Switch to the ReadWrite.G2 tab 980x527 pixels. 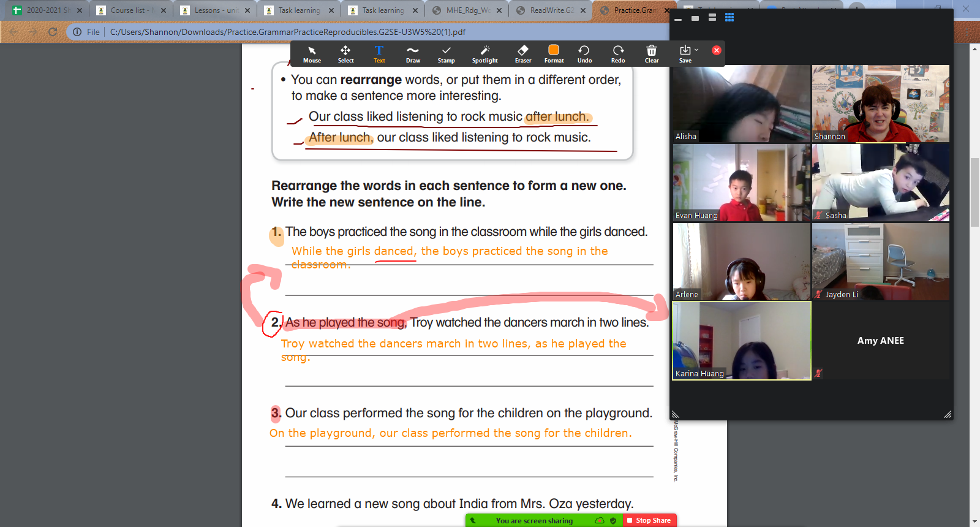551,10
